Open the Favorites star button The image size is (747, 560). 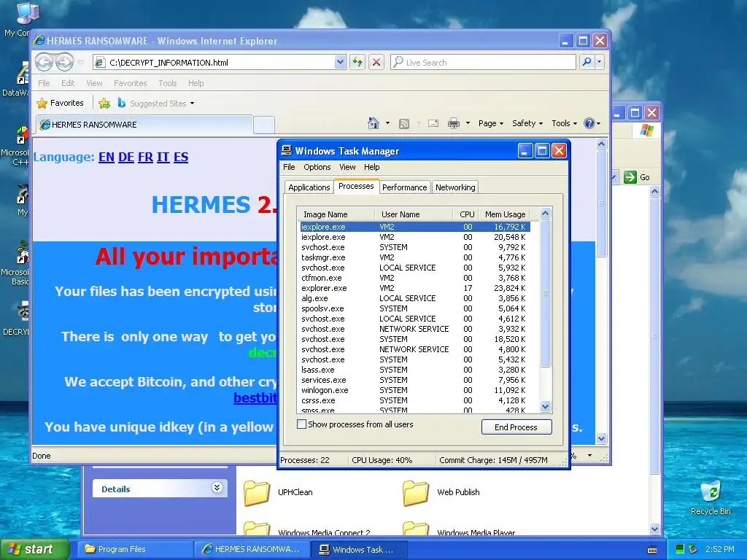coord(60,103)
